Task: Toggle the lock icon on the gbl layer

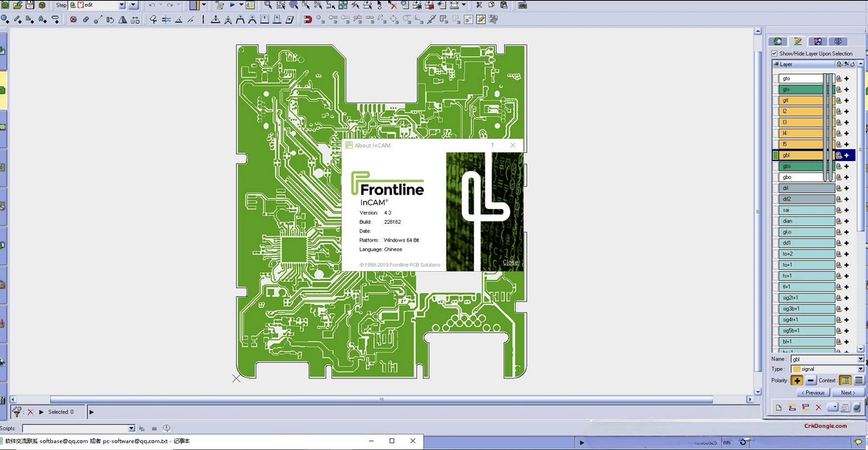Action: (838, 155)
